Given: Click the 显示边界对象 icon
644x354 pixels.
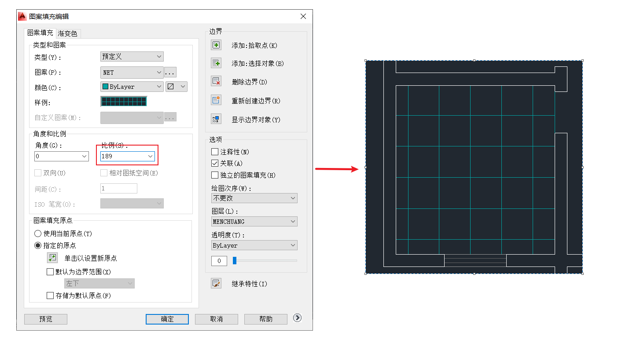Looking at the screenshot, I should point(216,119).
